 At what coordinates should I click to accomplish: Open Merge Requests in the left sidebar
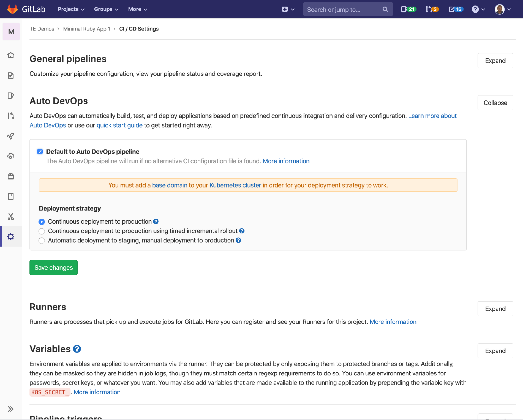click(x=11, y=116)
